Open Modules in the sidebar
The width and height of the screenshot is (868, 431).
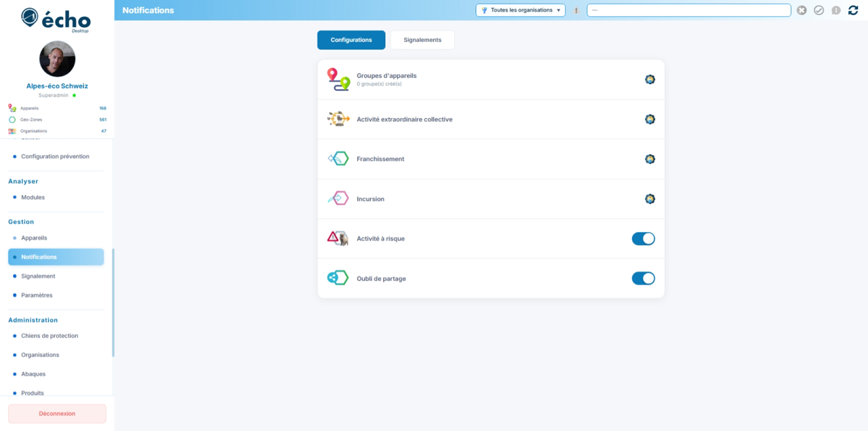point(33,198)
